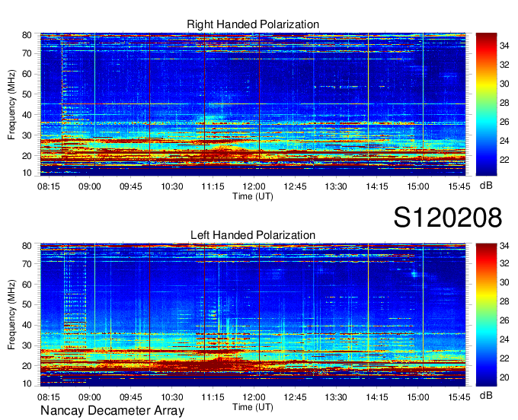The width and height of the screenshot is (518, 420).
Task: Click 34 on the bottom color scale
Action: pyautogui.click(x=504, y=246)
